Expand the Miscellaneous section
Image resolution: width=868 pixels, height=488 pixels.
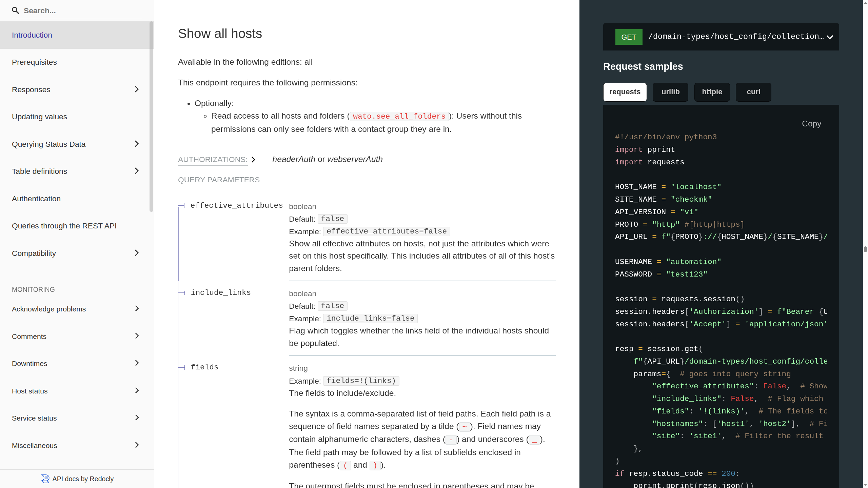coord(137,445)
